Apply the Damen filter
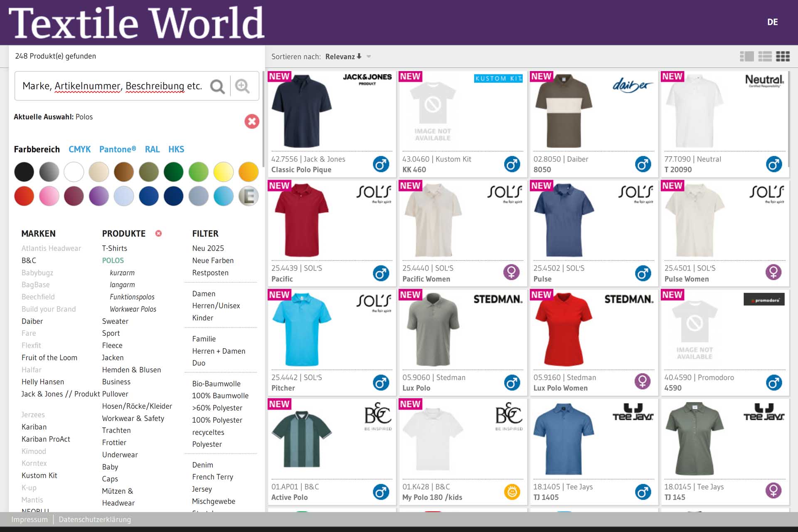Screen dimensions: 798x532 click(204, 293)
